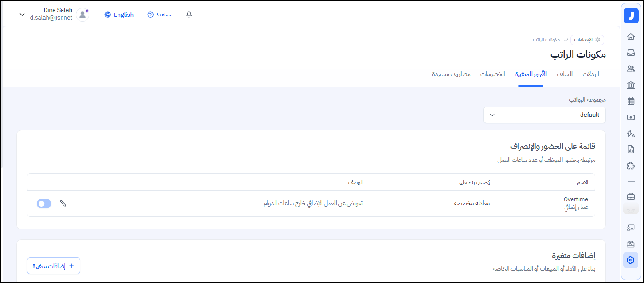The width and height of the screenshot is (644, 283).
Task: Click the notification bell icon
Action: [x=189, y=15]
